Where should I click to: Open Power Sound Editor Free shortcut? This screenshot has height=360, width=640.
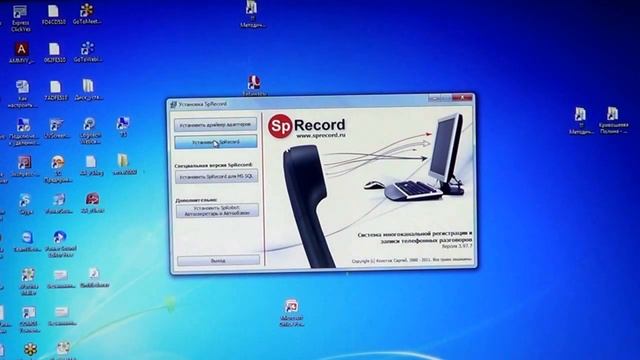(x=60, y=244)
